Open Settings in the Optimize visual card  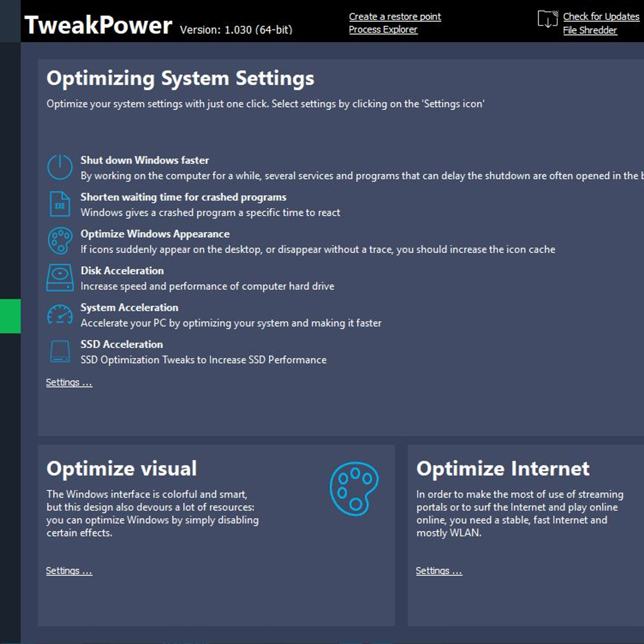point(69,571)
